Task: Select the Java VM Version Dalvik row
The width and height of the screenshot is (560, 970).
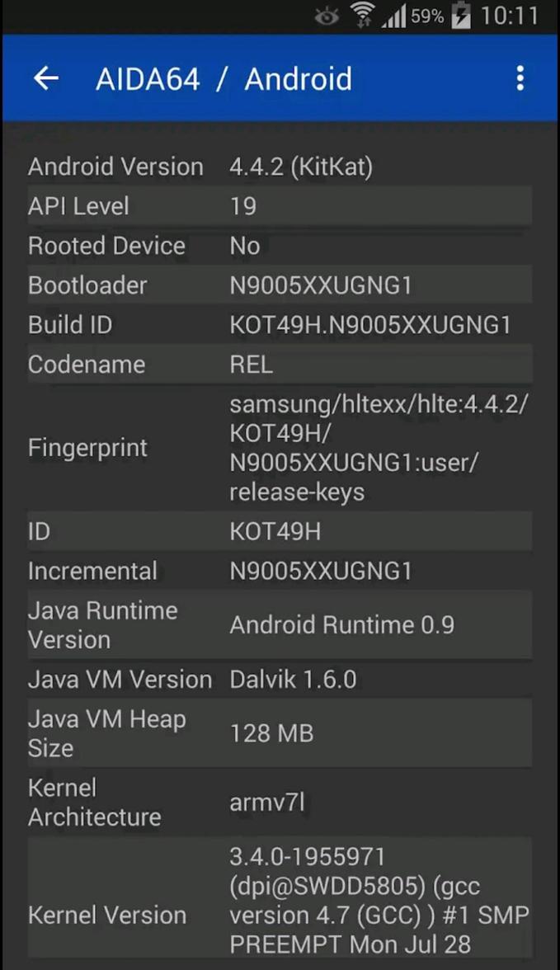Action: click(280, 679)
